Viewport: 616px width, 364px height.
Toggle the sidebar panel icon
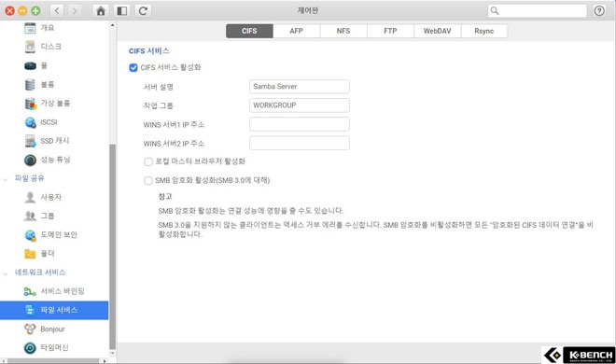[x=121, y=10]
